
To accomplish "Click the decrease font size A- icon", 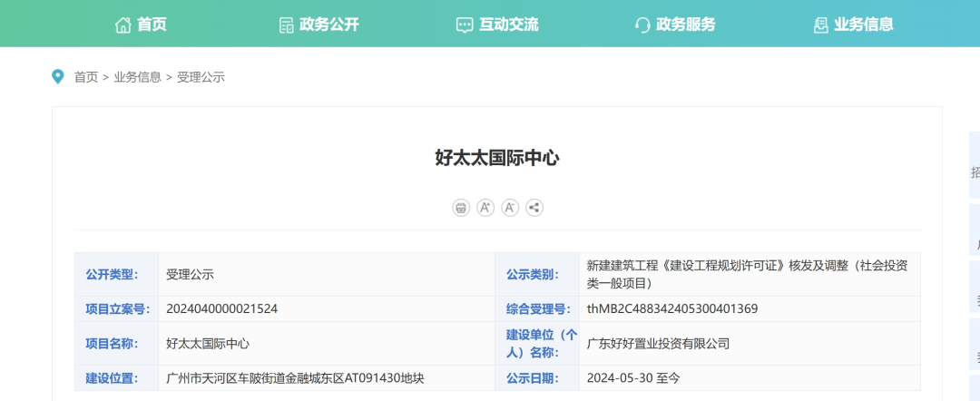I will pos(510,208).
